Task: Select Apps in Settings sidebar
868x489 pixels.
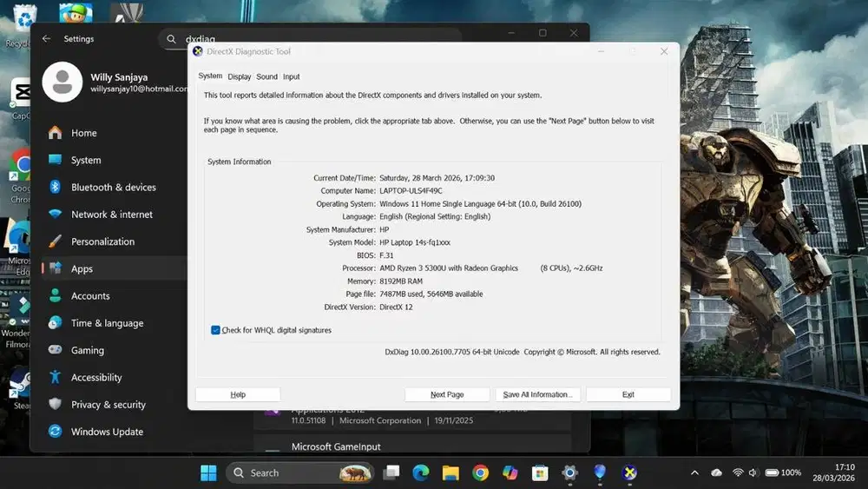Action: pos(114,268)
